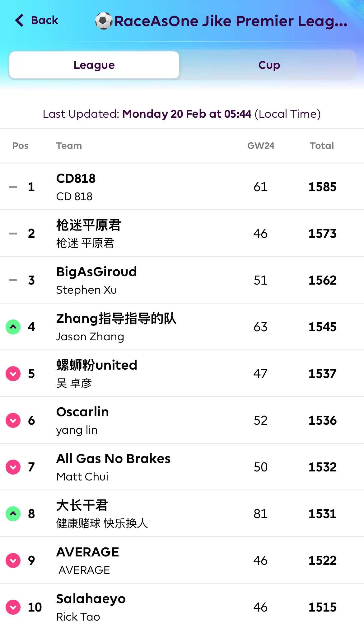Tap green up-arrow icon beside position 4
This screenshot has width=364, height=629.
click(13, 327)
